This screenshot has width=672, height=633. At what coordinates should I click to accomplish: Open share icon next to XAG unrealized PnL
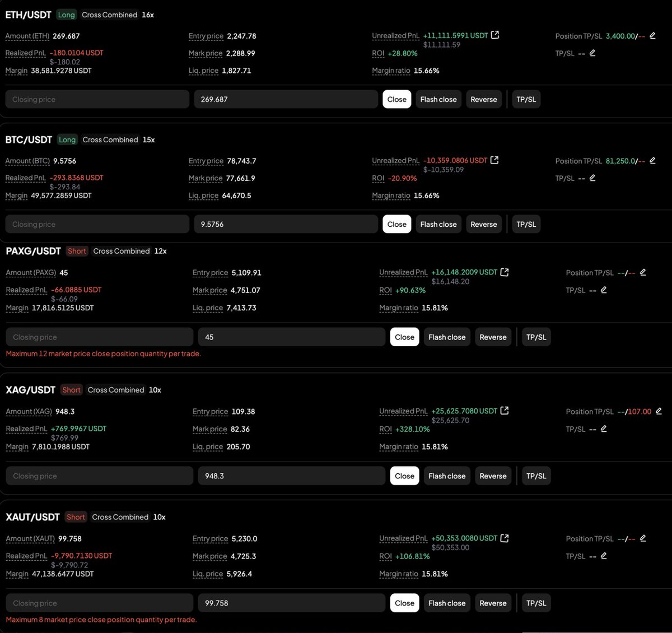pos(505,411)
